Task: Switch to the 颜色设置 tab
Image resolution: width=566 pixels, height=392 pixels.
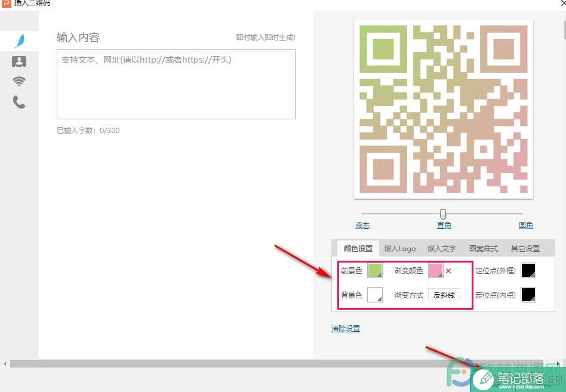Action: [x=358, y=248]
